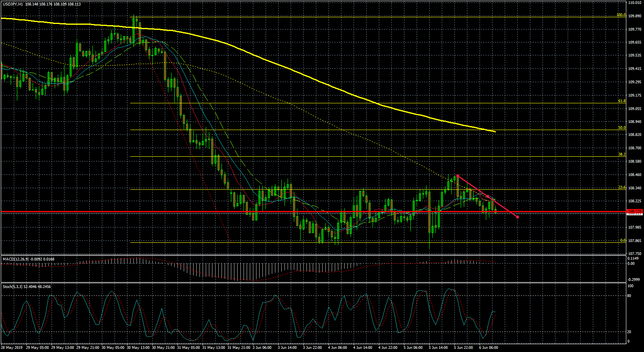Click the 110.010 price on the scale

634,3
